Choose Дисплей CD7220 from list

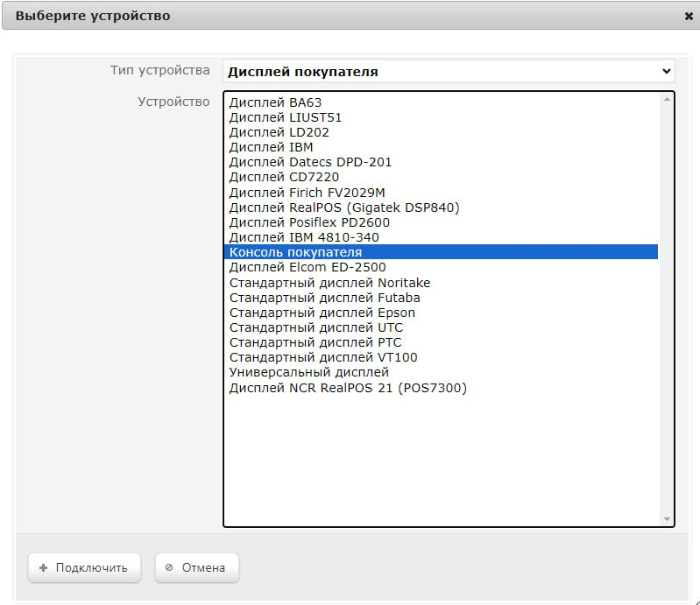441,177
